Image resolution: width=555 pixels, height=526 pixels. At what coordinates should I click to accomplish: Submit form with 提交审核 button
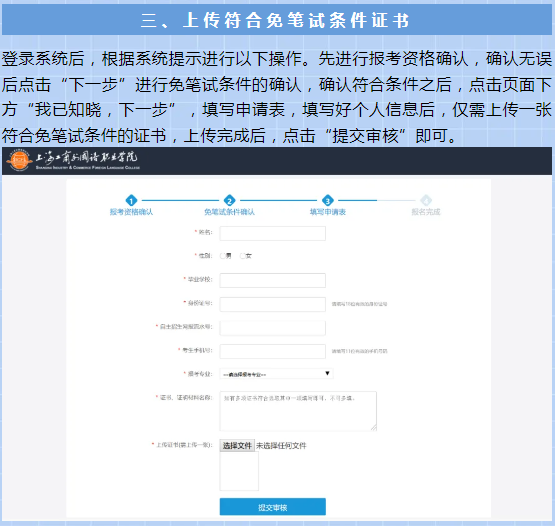(x=273, y=507)
